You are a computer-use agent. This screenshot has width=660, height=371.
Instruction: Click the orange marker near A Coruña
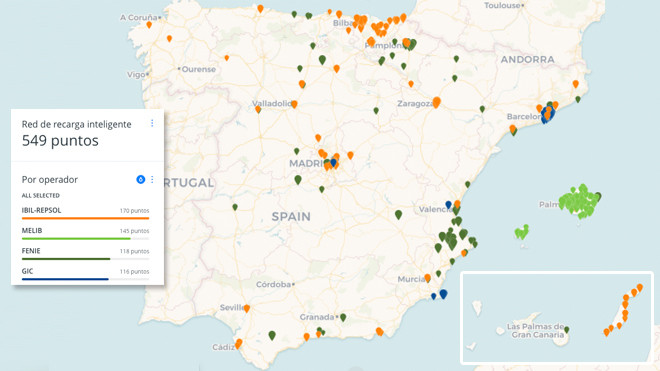[149, 25]
